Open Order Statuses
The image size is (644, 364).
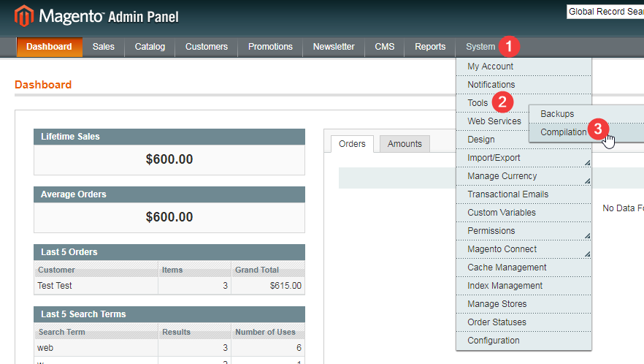point(524,322)
